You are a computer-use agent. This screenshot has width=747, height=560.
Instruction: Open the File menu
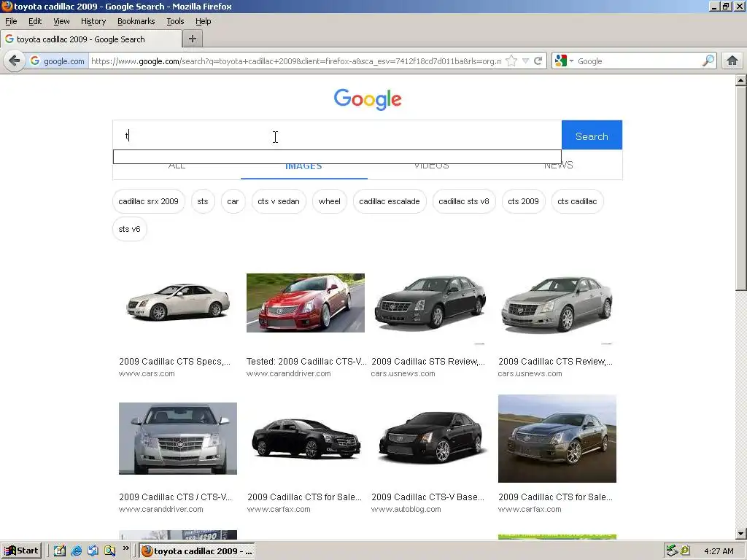(x=11, y=21)
